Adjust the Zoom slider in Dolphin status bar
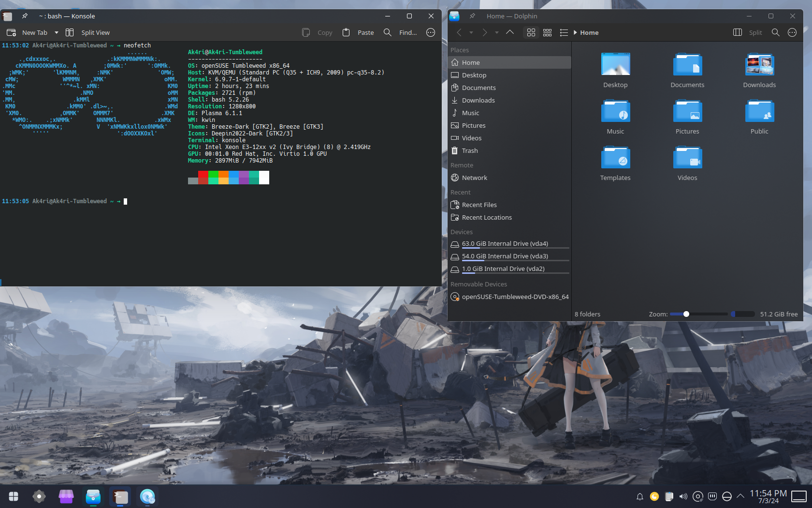Image resolution: width=812 pixels, height=508 pixels. point(698,314)
